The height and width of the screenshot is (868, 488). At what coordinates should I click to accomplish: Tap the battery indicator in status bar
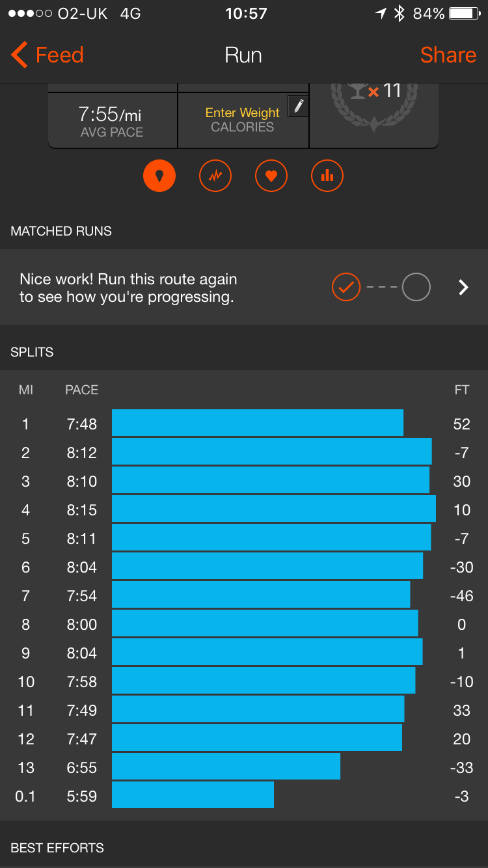click(x=465, y=14)
